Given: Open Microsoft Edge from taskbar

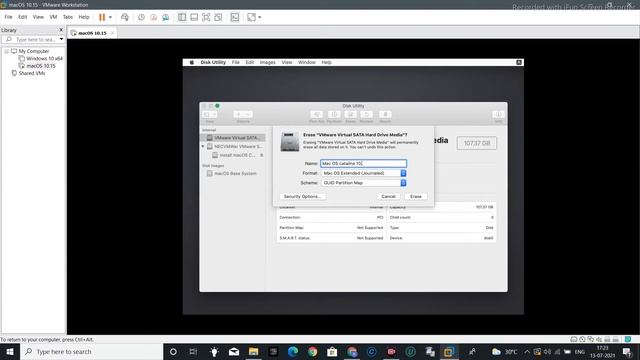Looking at the screenshot, I should 293,351.
